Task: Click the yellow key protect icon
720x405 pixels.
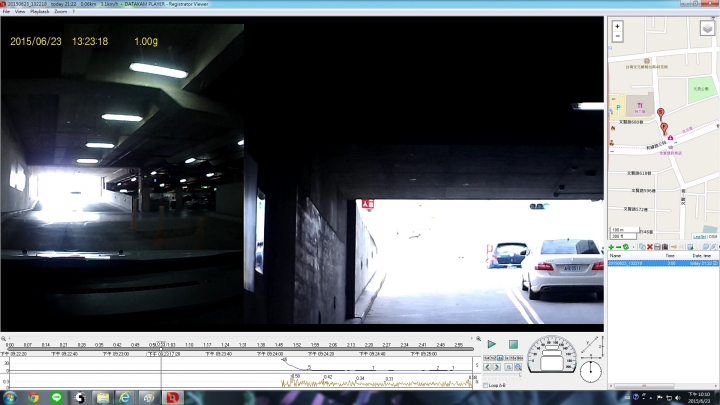Action: tap(674, 247)
